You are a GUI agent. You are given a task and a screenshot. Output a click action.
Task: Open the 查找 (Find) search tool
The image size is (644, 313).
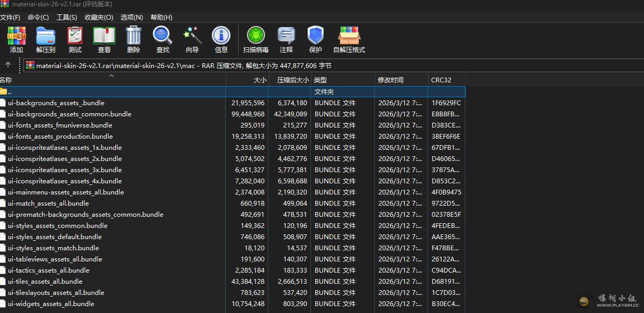[x=162, y=39]
